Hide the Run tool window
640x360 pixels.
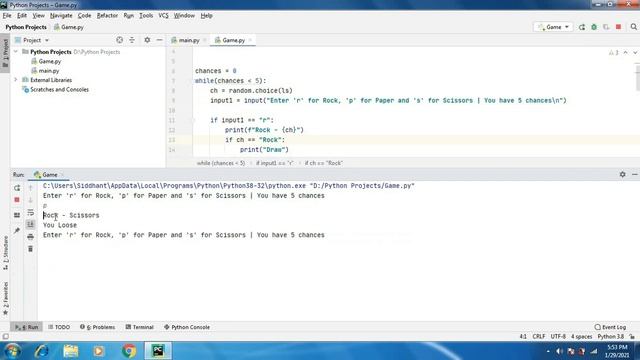[x=635, y=174]
